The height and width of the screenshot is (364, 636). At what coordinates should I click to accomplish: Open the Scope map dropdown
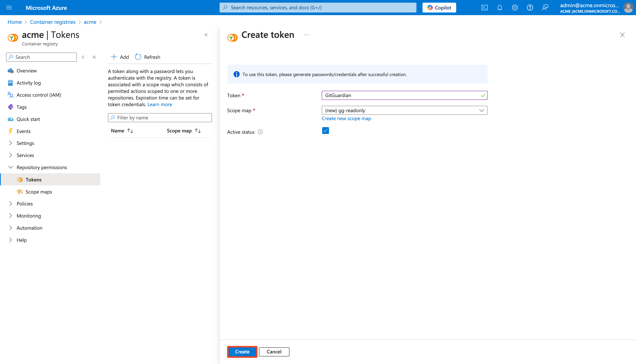tap(405, 110)
